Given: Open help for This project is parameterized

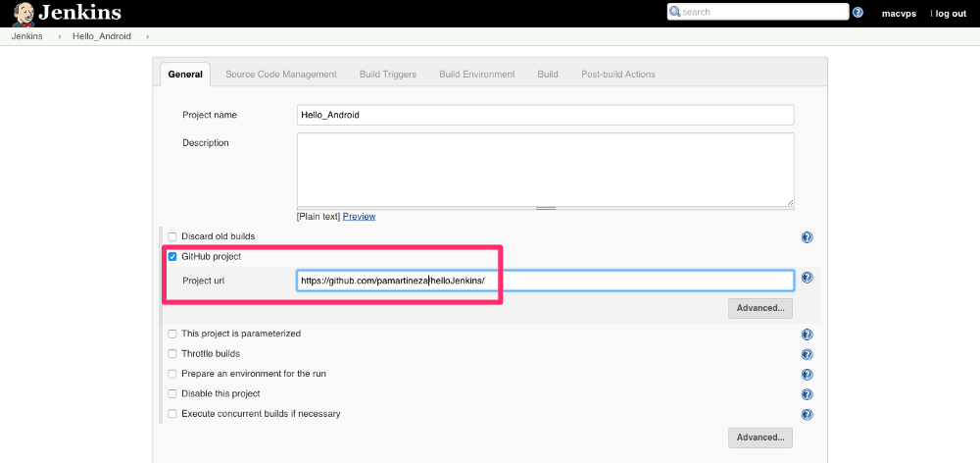Looking at the screenshot, I should click(x=807, y=334).
